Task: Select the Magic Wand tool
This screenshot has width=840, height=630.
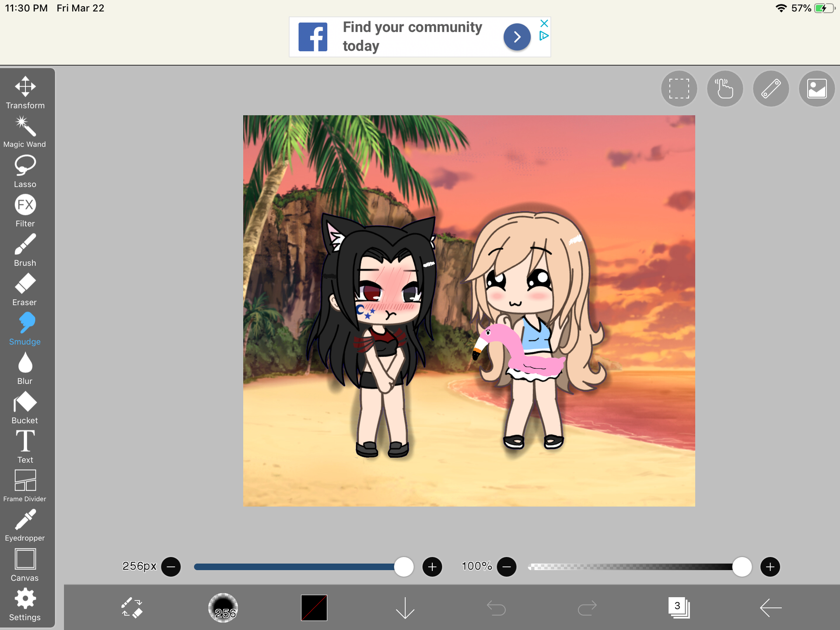Action: (x=25, y=132)
